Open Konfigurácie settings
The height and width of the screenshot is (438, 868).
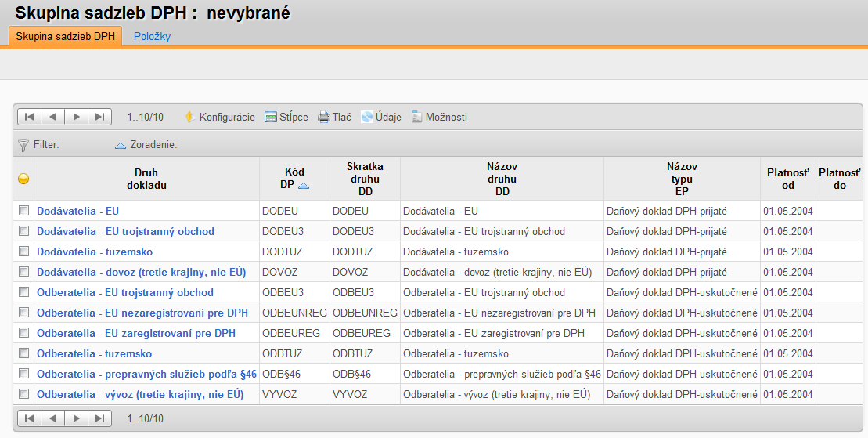click(220, 117)
